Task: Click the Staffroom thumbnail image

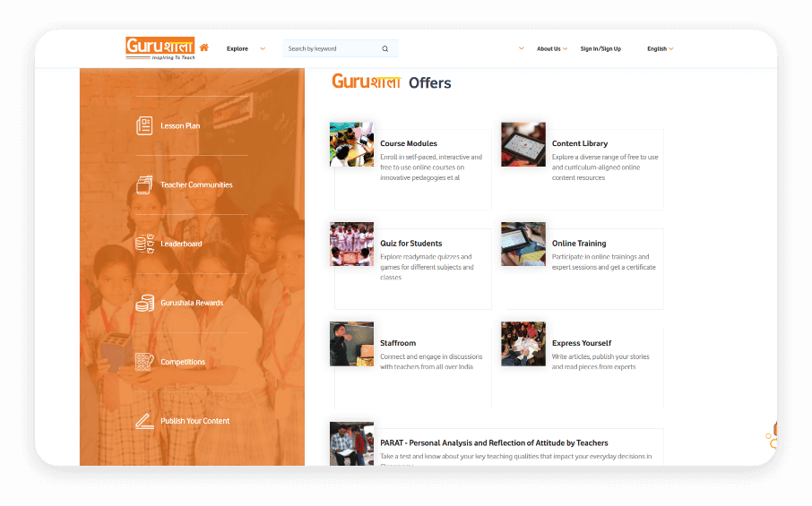Action: pyautogui.click(x=351, y=344)
